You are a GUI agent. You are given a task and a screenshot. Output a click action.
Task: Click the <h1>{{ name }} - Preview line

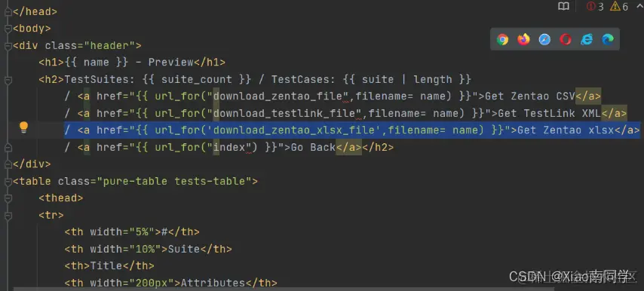pos(132,63)
